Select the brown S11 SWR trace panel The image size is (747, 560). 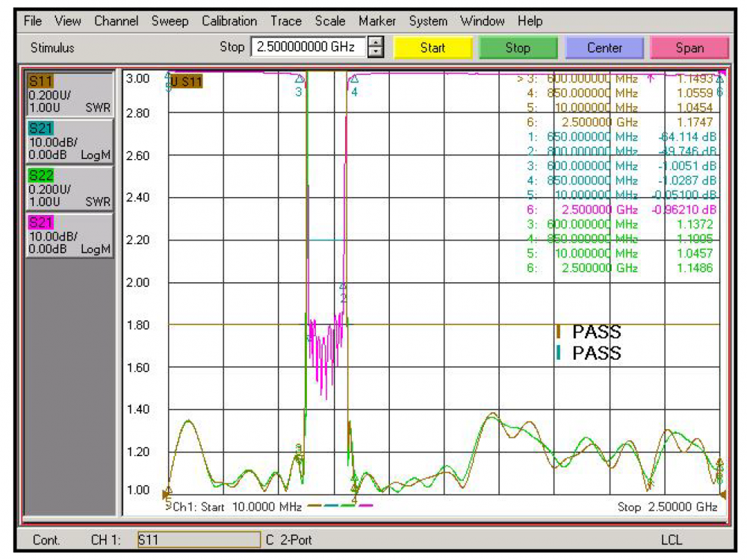pos(69,93)
